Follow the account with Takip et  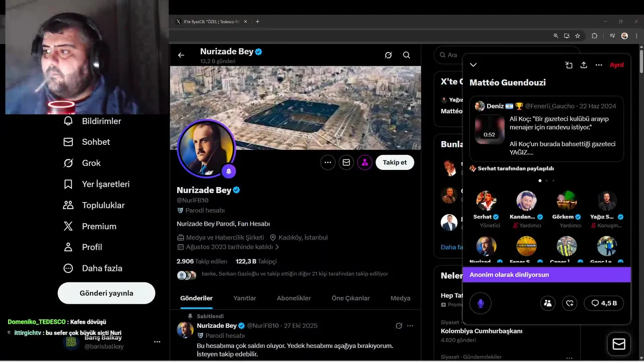click(395, 162)
